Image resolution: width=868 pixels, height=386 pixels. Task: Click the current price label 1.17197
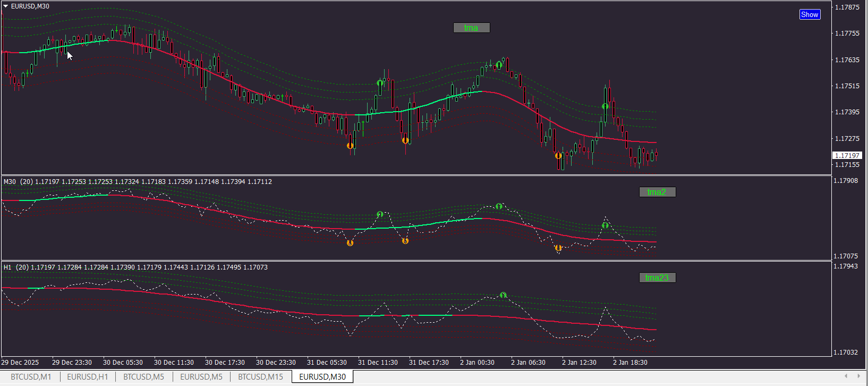coord(847,155)
